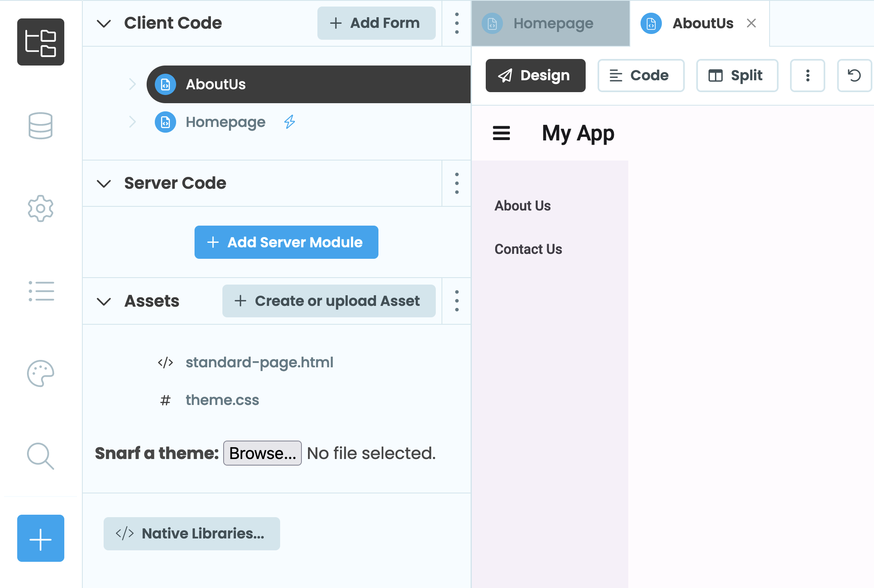
Task: Click the database/storage sidebar icon
Action: [x=41, y=125]
